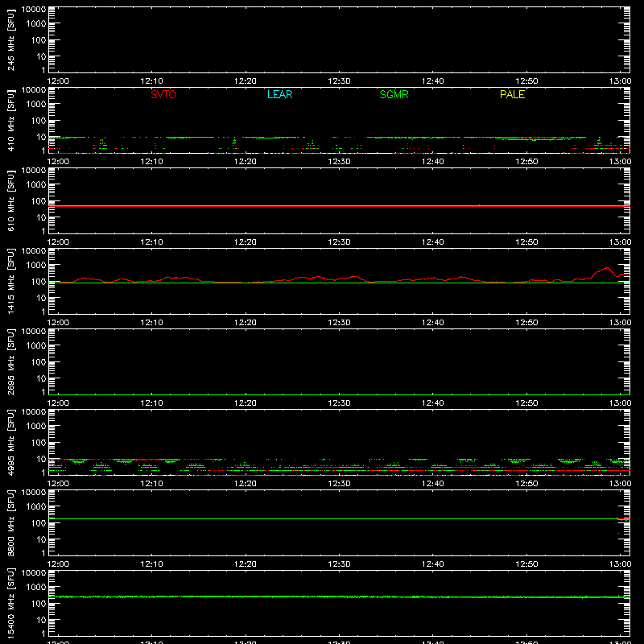Click the 12:30 label below 8800 MHz plot

point(339,564)
